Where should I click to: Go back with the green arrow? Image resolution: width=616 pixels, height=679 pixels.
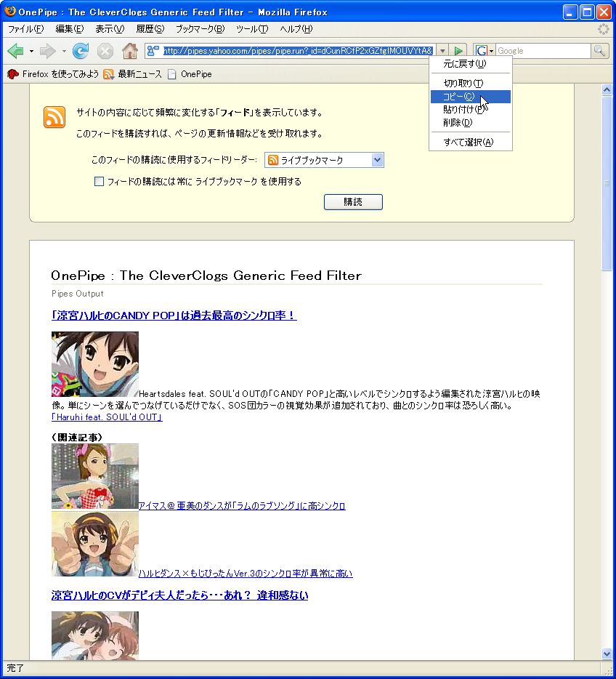click(x=15, y=51)
